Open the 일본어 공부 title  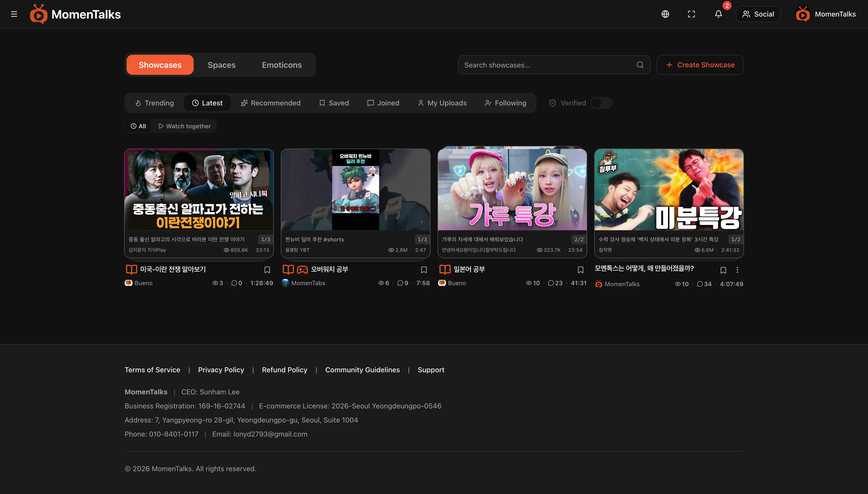pyautogui.click(x=469, y=269)
